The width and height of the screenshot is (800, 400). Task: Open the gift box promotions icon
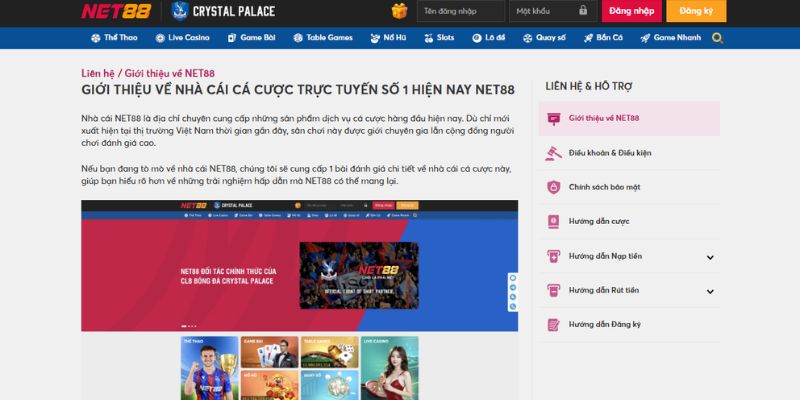[399, 11]
